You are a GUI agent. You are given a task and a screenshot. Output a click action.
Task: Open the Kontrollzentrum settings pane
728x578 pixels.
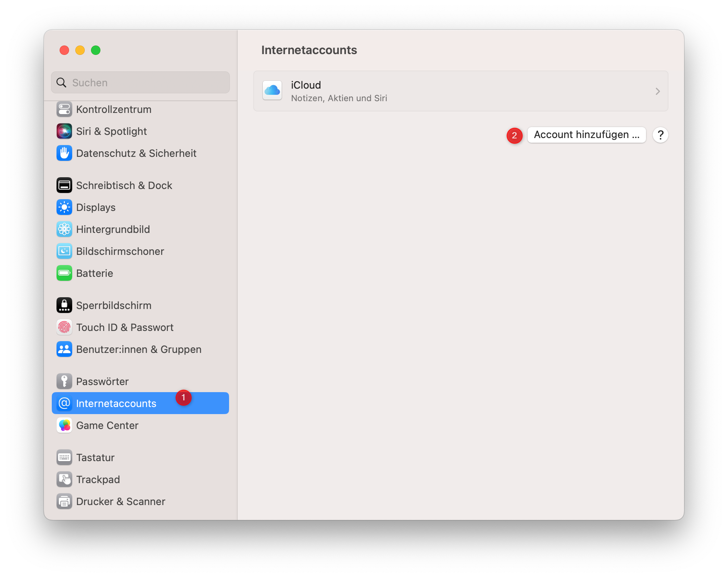coord(140,109)
